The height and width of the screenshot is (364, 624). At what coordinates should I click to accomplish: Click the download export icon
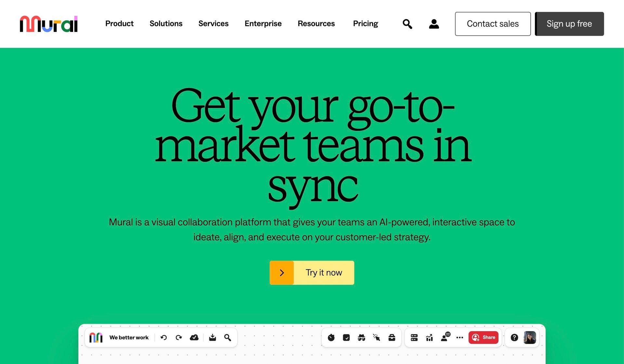(213, 338)
